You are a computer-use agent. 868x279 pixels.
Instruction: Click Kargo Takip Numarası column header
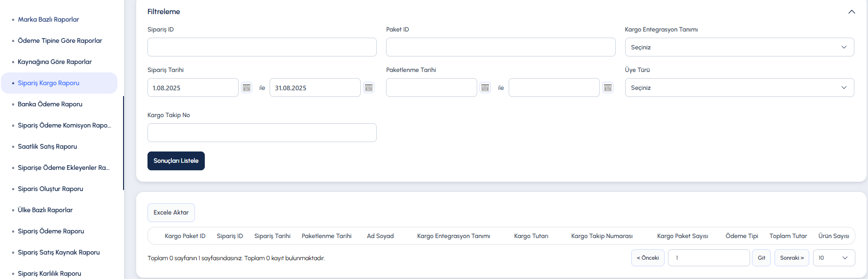click(x=602, y=236)
